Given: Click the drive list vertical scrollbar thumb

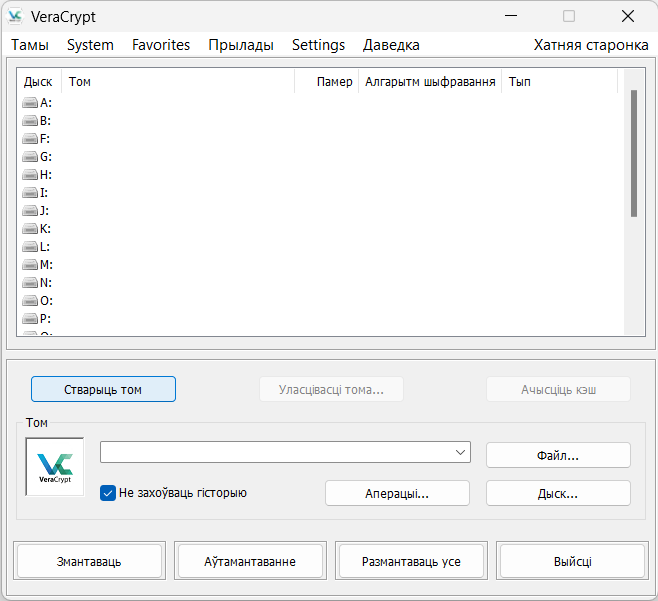Looking at the screenshot, I should pyautogui.click(x=634, y=153).
